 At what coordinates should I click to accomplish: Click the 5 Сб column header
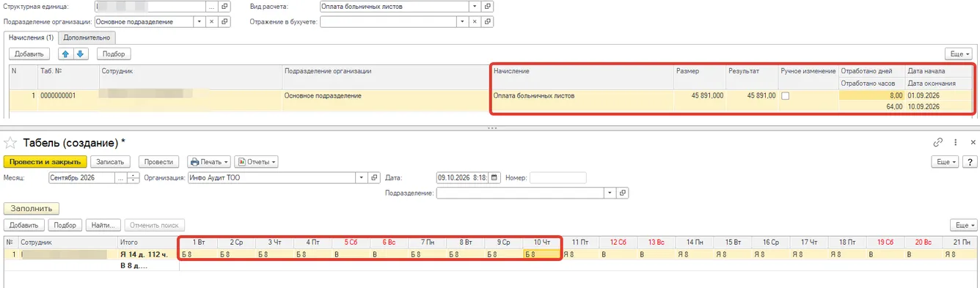[x=351, y=242]
